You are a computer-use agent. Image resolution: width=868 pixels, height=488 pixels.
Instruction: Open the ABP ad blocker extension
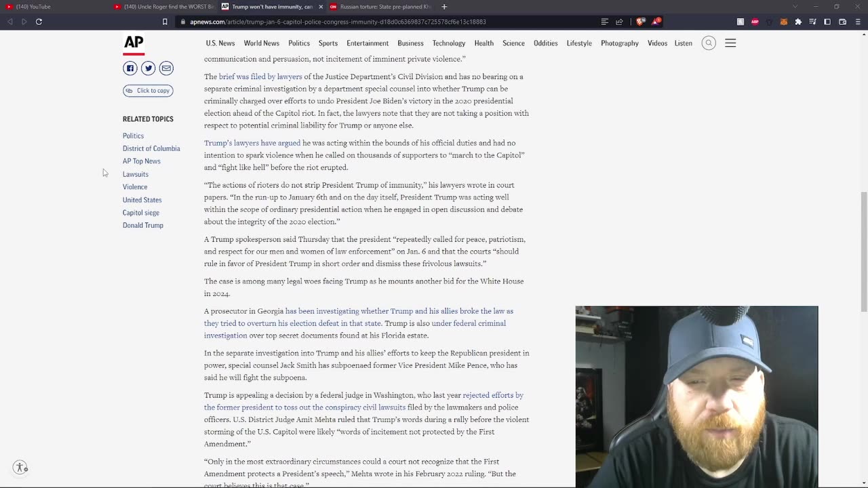pyautogui.click(x=755, y=22)
